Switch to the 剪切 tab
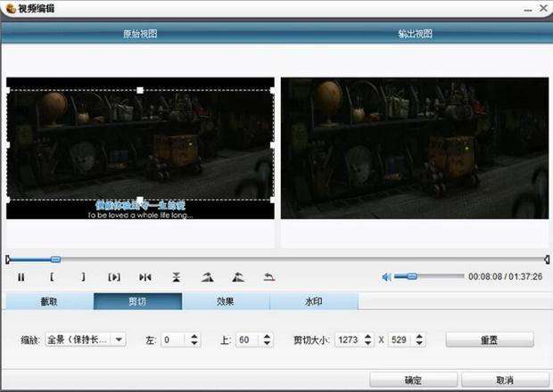This screenshot has width=553, height=392. point(138,301)
